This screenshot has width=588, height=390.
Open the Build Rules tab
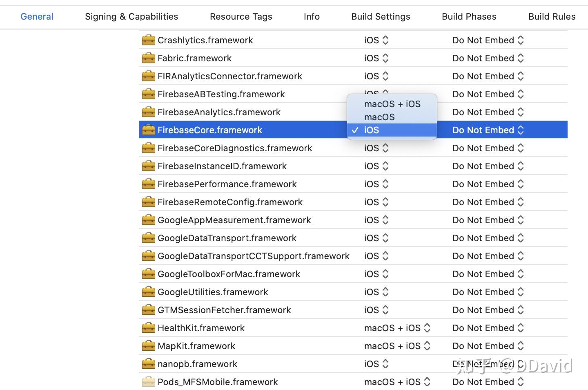(x=552, y=16)
